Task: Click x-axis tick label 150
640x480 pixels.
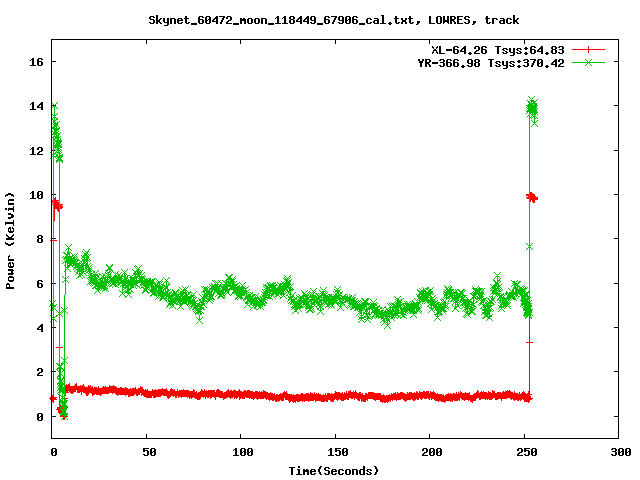Action: [338, 452]
